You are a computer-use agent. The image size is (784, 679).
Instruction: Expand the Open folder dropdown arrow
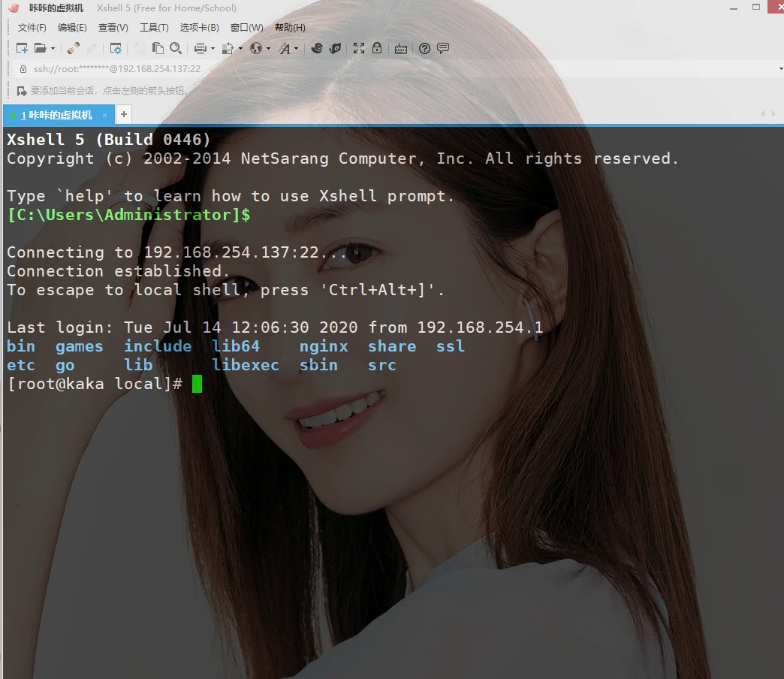[53, 49]
